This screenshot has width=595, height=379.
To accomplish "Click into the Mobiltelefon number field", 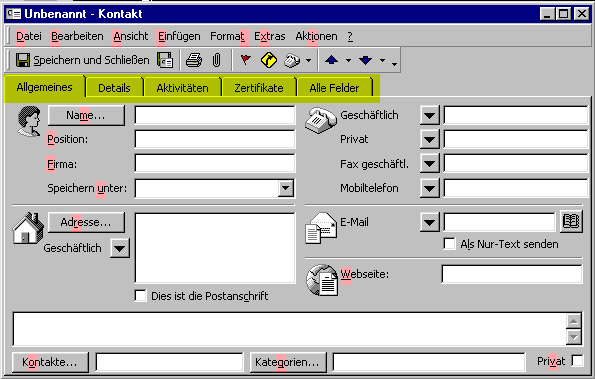I will pos(516,188).
